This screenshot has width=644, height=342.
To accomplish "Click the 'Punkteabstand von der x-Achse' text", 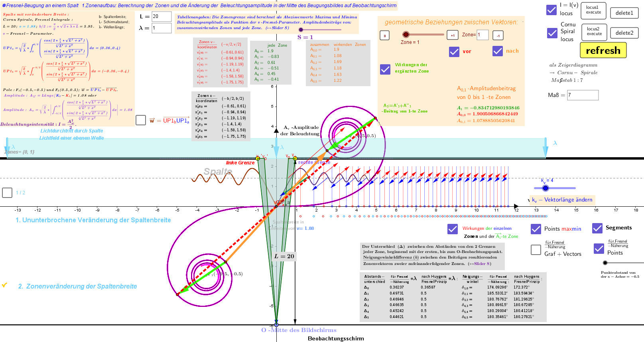I will 620,275.
